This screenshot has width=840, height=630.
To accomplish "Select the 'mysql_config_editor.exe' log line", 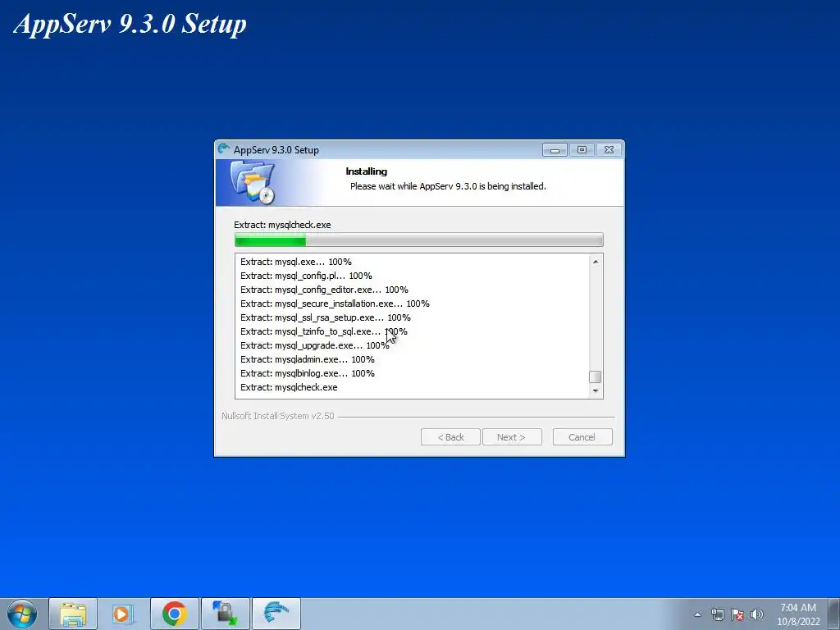I will tap(324, 290).
